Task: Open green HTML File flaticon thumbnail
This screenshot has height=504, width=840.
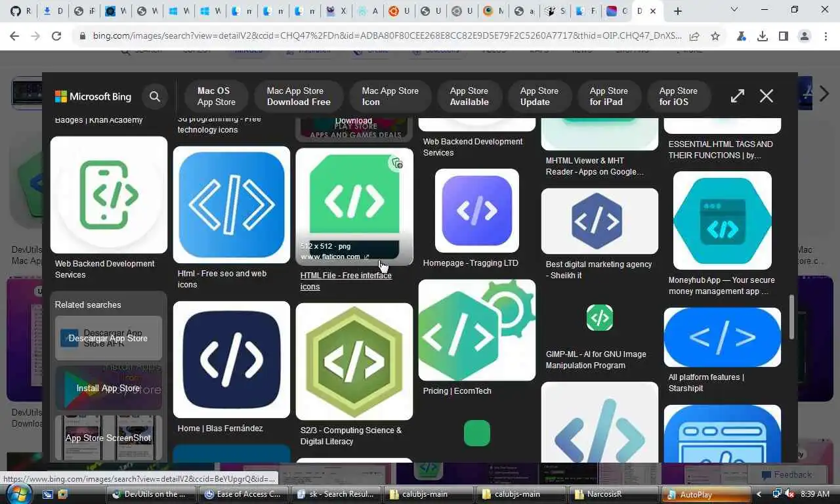Action: coord(354,207)
